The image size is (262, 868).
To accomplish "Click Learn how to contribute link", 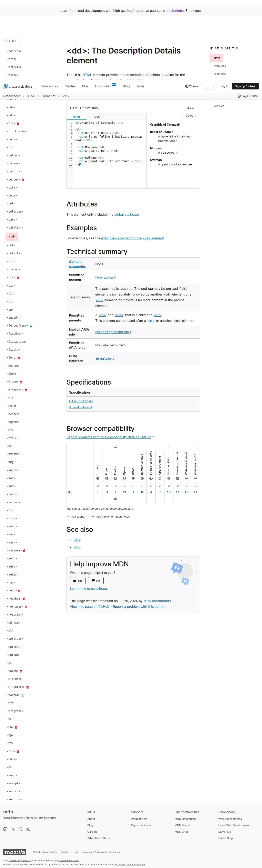I will pyautogui.click(x=89, y=589).
